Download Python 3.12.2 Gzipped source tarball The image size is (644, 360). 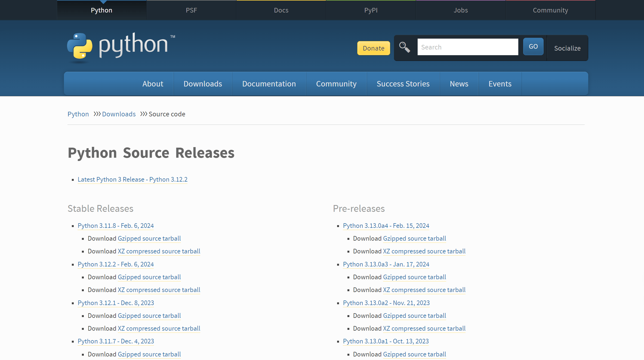pos(149,277)
